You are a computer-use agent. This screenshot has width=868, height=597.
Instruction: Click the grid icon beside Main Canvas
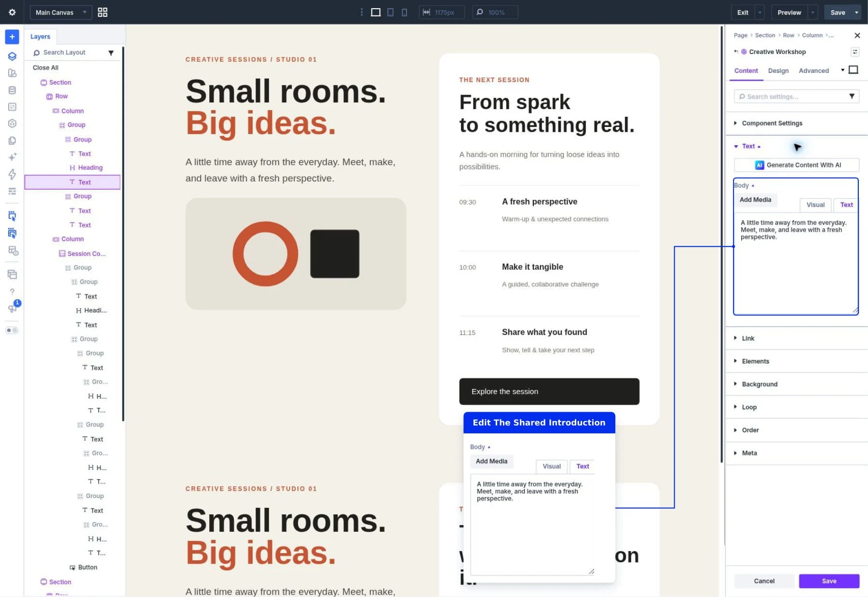(103, 12)
